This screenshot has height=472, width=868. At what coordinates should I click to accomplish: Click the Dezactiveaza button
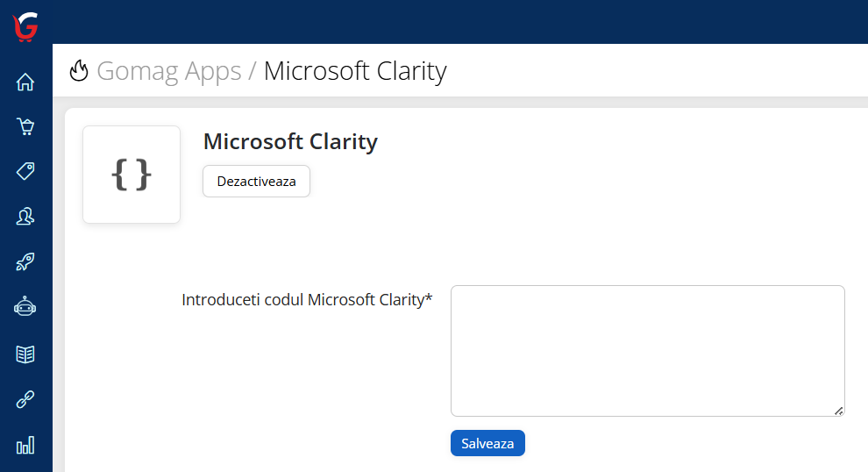coord(256,181)
